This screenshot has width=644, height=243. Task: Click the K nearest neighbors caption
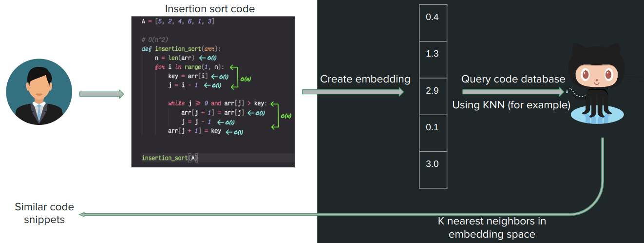pos(492,227)
